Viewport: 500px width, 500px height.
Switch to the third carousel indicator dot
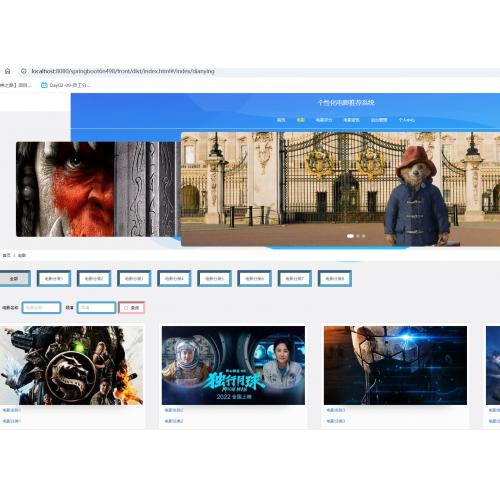click(364, 236)
